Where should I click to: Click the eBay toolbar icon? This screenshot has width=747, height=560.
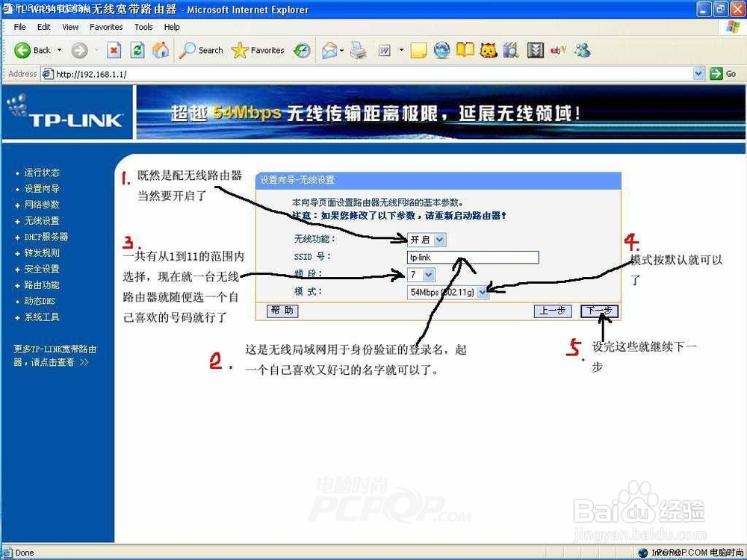coord(558,49)
